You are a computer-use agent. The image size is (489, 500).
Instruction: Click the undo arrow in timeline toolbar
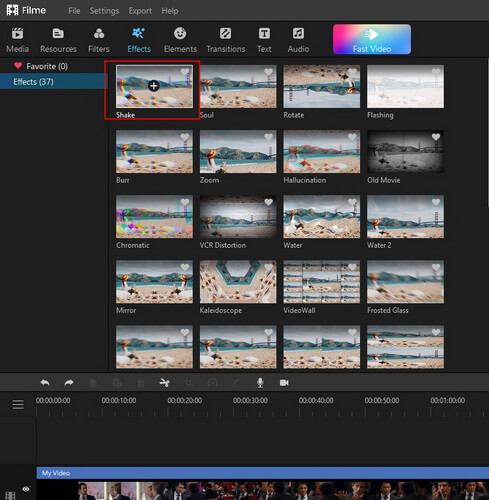[45, 383]
